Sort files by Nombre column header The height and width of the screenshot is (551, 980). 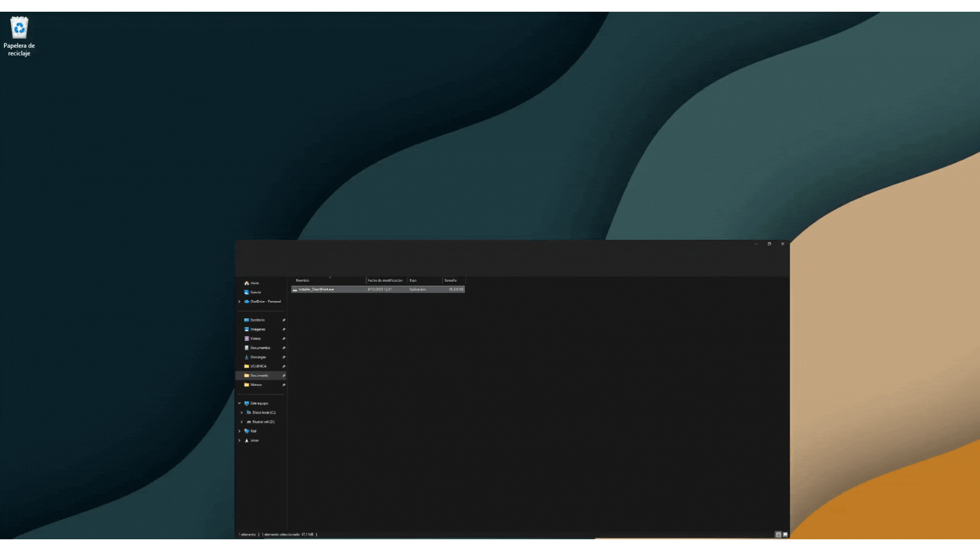coord(303,281)
